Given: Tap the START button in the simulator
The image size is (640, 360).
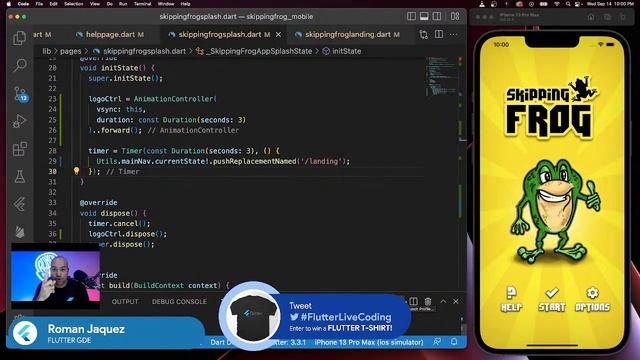Looking at the screenshot, I should [x=551, y=299].
